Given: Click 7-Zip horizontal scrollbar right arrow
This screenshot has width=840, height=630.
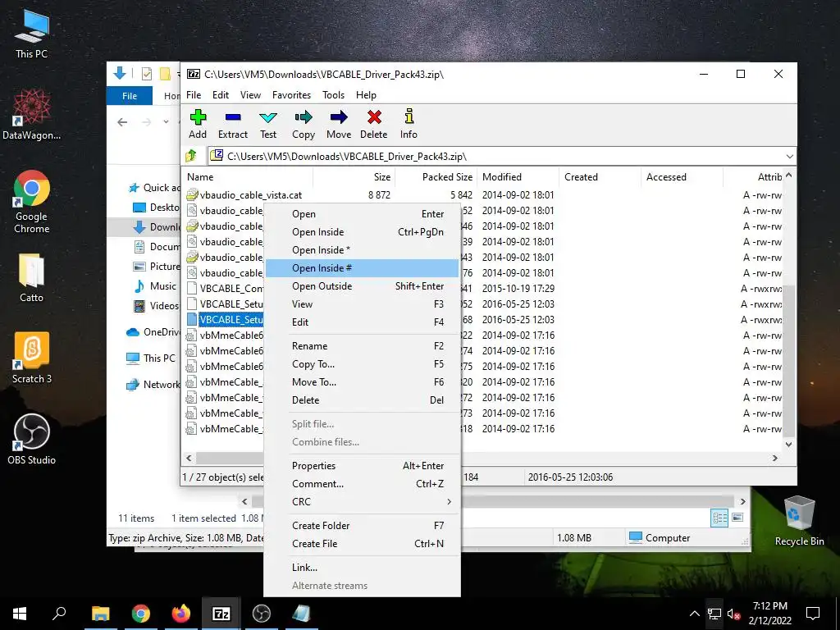Looking at the screenshot, I should 774,458.
